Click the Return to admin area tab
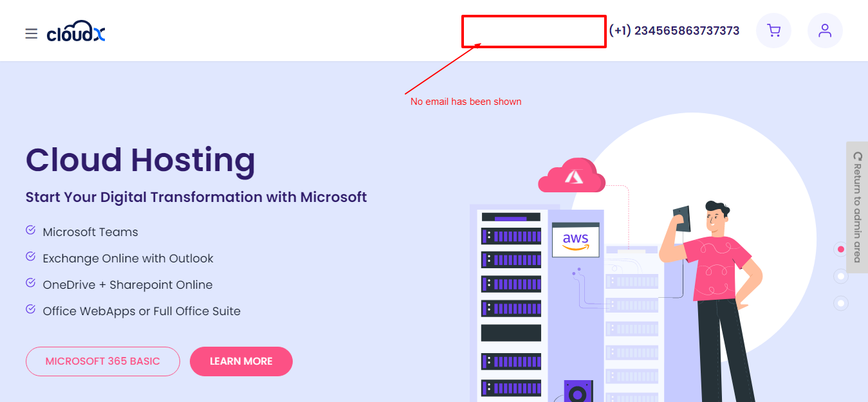The height and width of the screenshot is (402, 868). [856, 207]
